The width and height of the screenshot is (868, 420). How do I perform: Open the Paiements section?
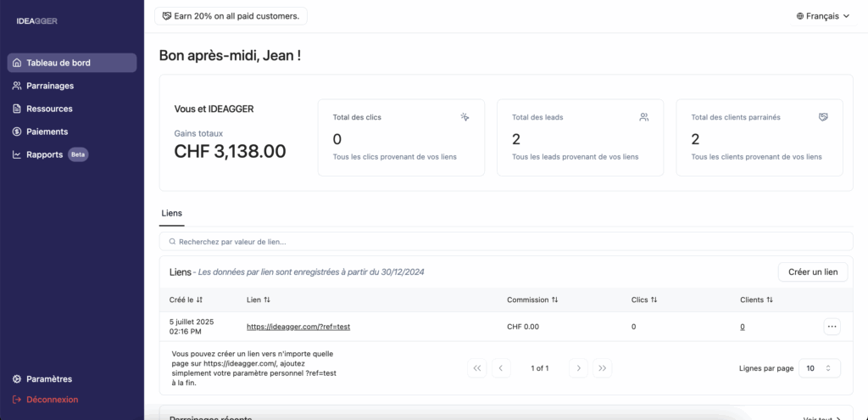pyautogui.click(x=72, y=132)
